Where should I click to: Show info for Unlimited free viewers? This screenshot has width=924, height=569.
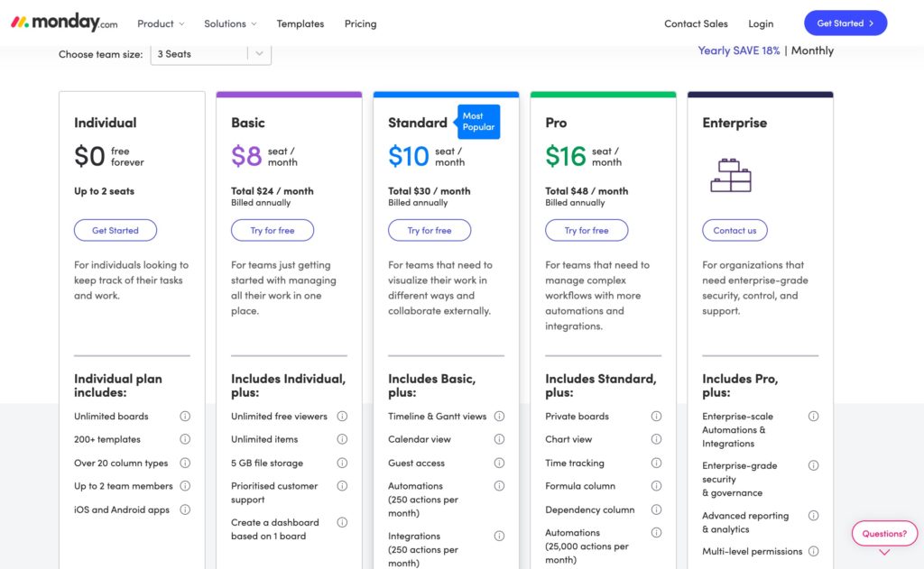point(342,417)
